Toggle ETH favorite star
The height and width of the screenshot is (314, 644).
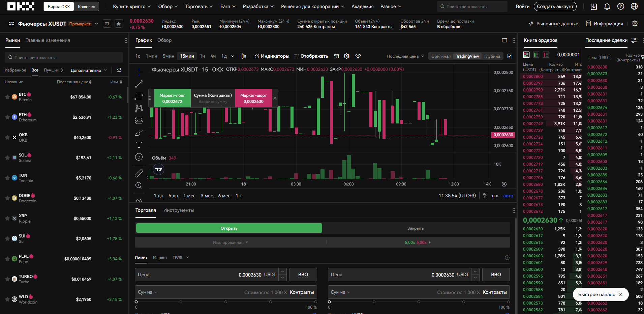tap(7, 117)
